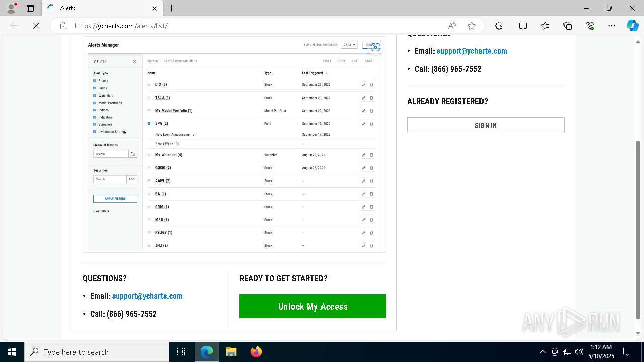This screenshot has width=644, height=362.
Task: Activate the Read aloud icon
Action: [452, 26]
